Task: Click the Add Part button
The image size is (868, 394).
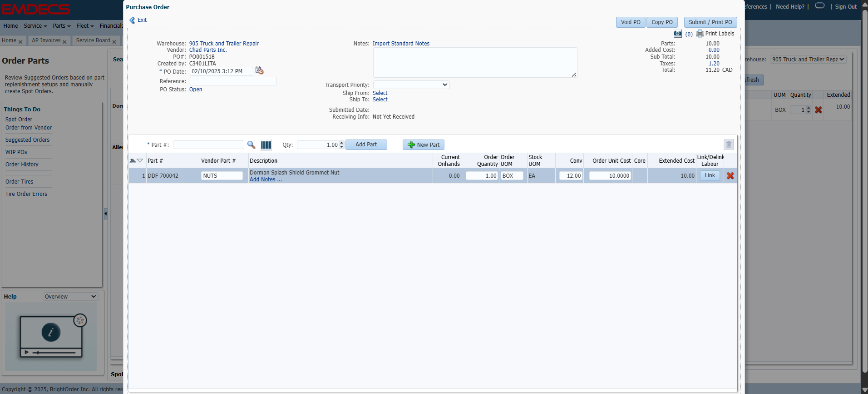Action: click(x=366, y=145)
